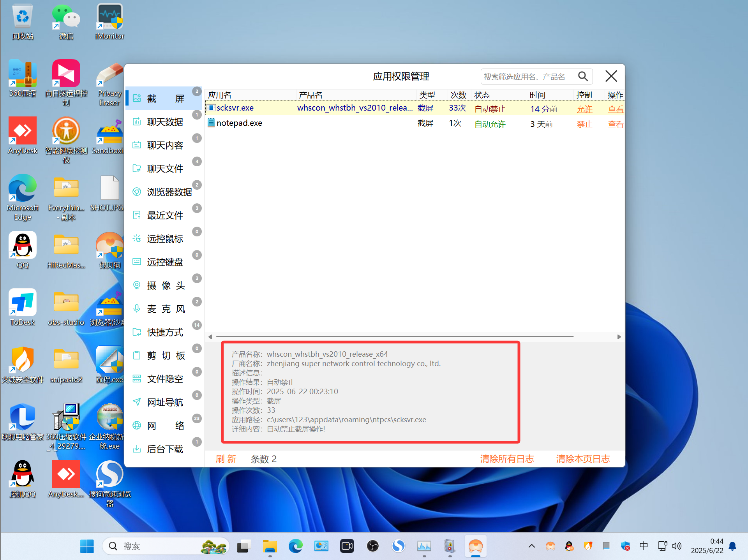Select the notepad.exe application row
The image size is (748, 560).
pyautogui.click(x=415, y=123)
